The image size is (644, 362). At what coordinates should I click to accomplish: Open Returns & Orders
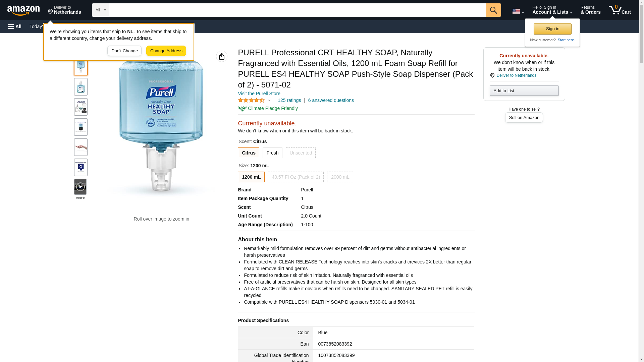590,10
